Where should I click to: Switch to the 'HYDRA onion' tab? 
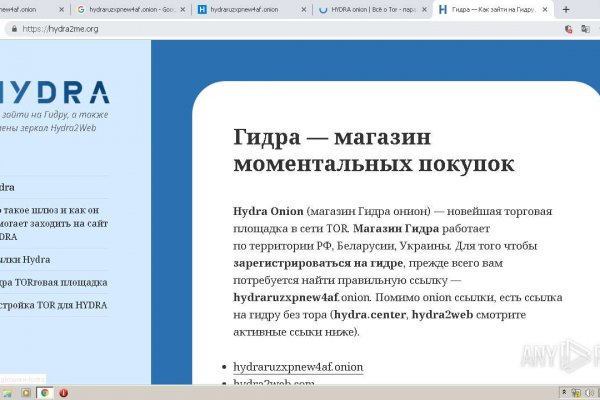[x=365, y=10]
